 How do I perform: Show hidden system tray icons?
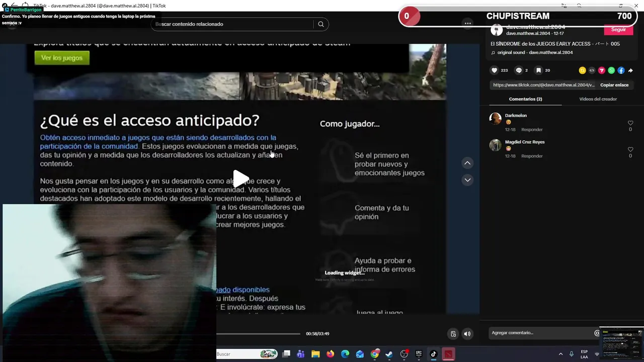pos(560,354)
